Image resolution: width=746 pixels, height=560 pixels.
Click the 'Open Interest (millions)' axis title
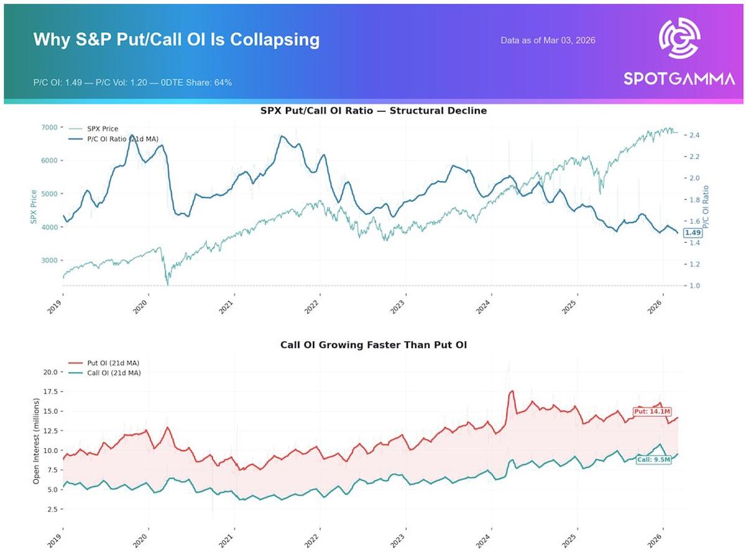point(37,442)
